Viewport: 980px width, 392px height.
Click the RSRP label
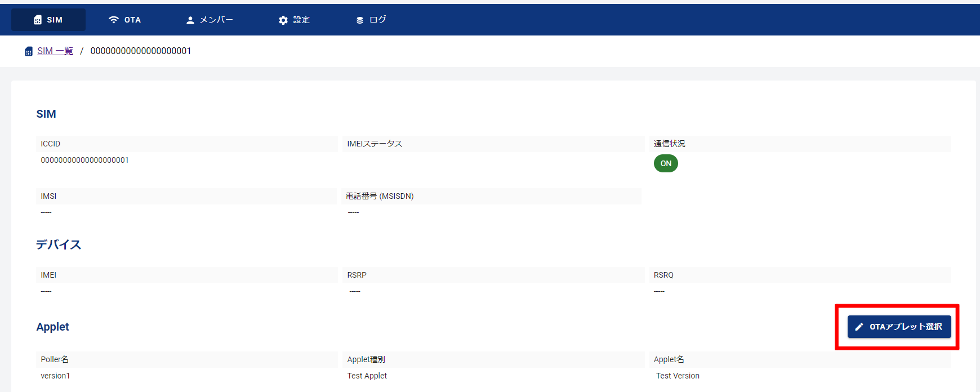coord(357,275)
